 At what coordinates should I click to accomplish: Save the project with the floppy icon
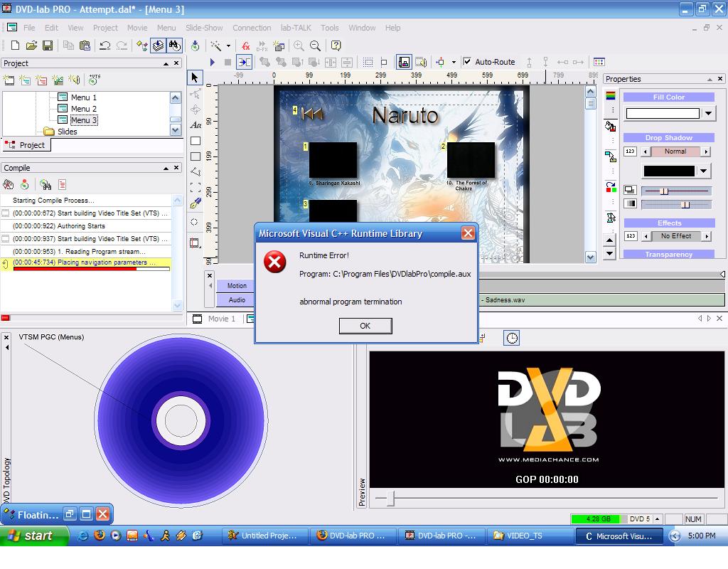tap(48, 46)
